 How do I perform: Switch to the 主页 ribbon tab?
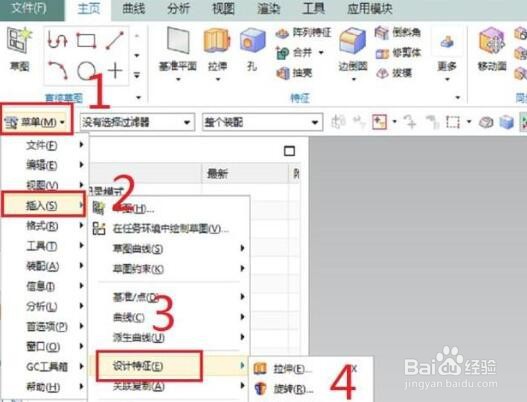(x=89, y=9)
